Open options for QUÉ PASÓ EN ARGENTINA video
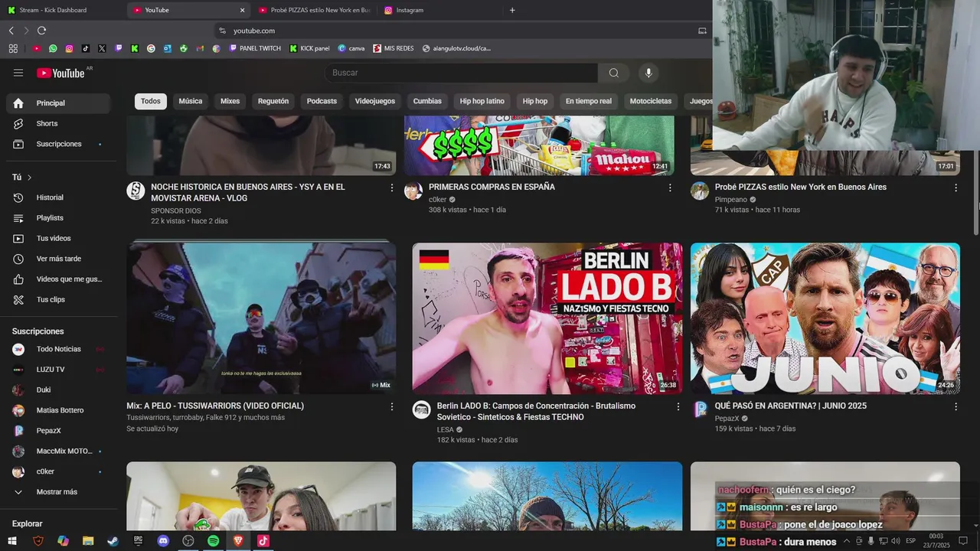Viewport: 980px width, 551px height. 955,406
